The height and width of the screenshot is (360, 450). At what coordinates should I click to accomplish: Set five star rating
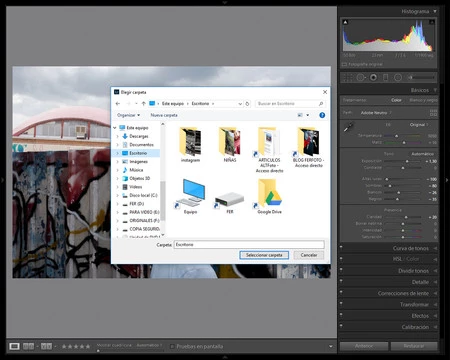(x=88, y=346)
